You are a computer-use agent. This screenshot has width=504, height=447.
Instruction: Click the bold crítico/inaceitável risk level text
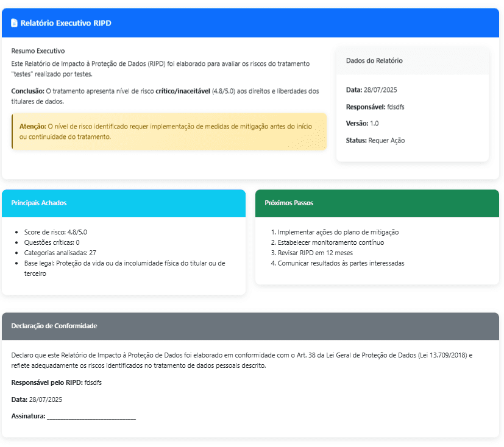click(x=183, y=91)
